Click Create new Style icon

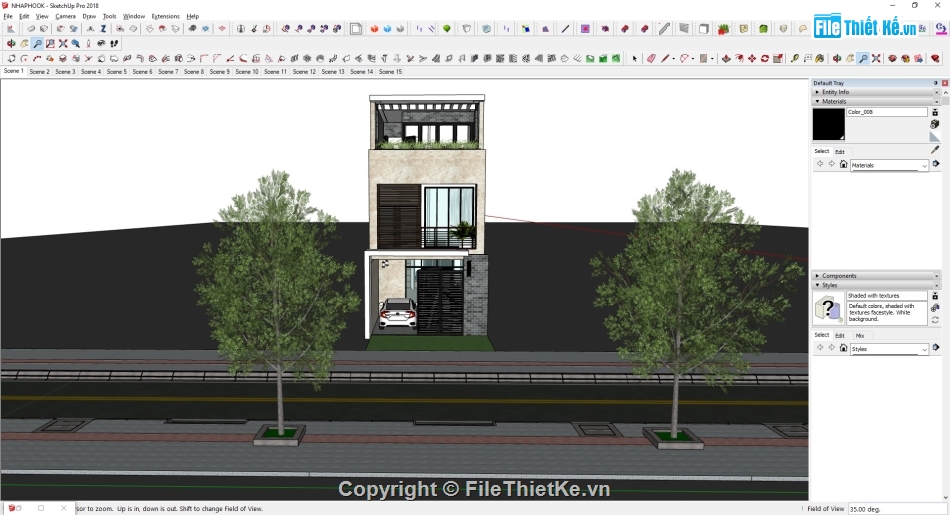935,308
